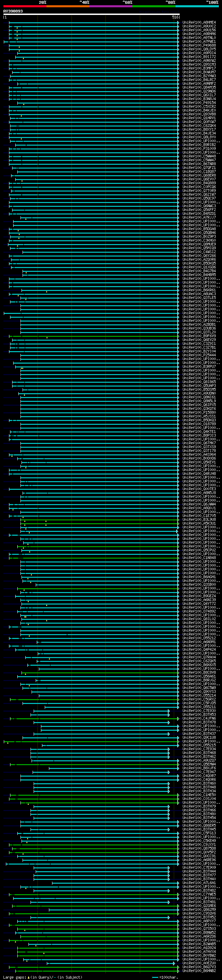222x980 pixels.
Task: Select the UniRef100_Q9C1U8 hit
Action: 199,737
